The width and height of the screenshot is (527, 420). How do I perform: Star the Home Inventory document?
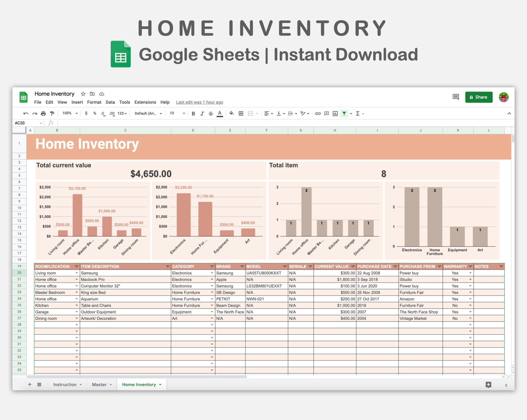[83, 94]
